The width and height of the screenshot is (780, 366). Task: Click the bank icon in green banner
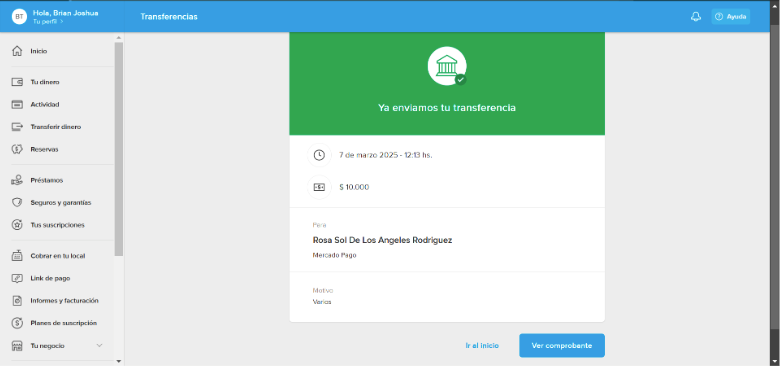click(x=447, y=66)
